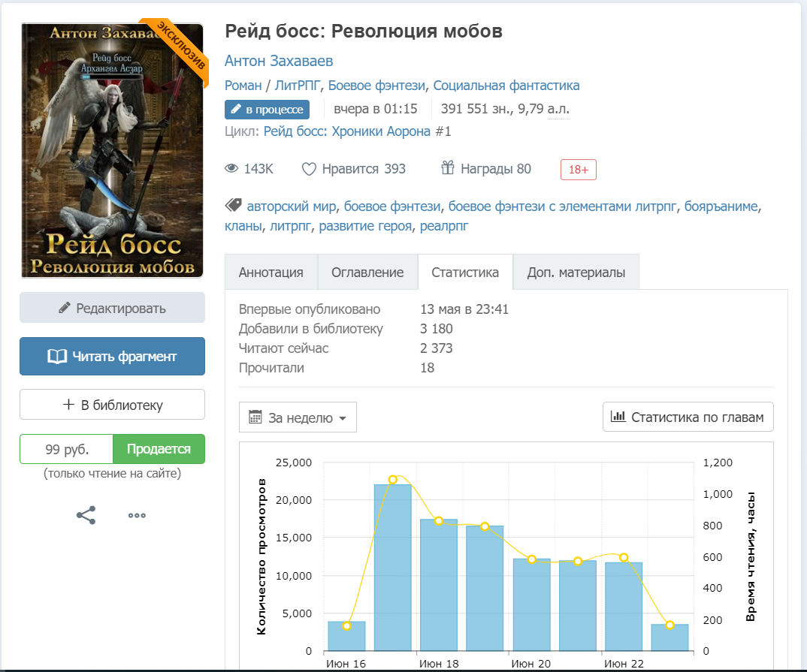Click the green Продается button
Screen dimensions: 807x672
pyautogui.click(x=159, y=449)
